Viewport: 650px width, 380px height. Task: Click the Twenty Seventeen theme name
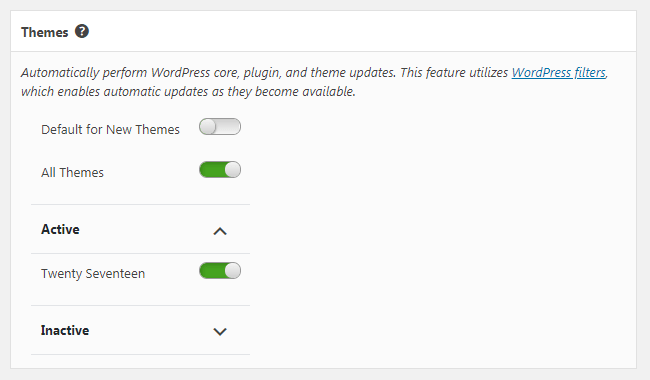coord(93,274)
